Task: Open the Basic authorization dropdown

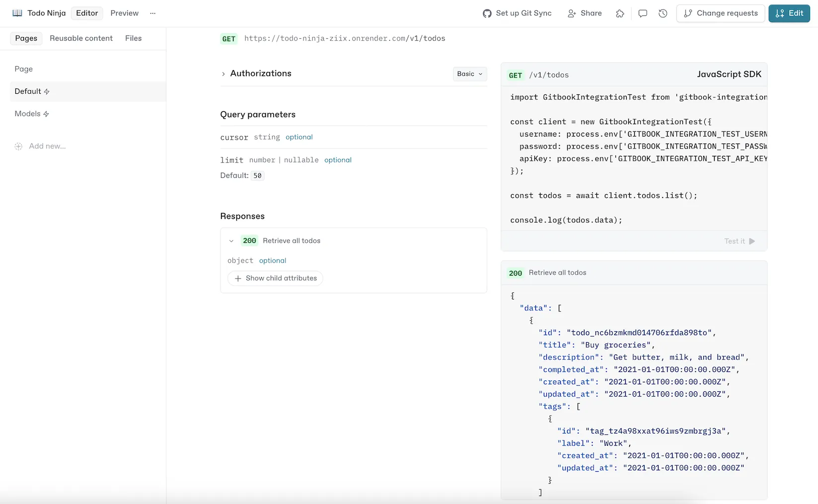Action: click(469, 73)
